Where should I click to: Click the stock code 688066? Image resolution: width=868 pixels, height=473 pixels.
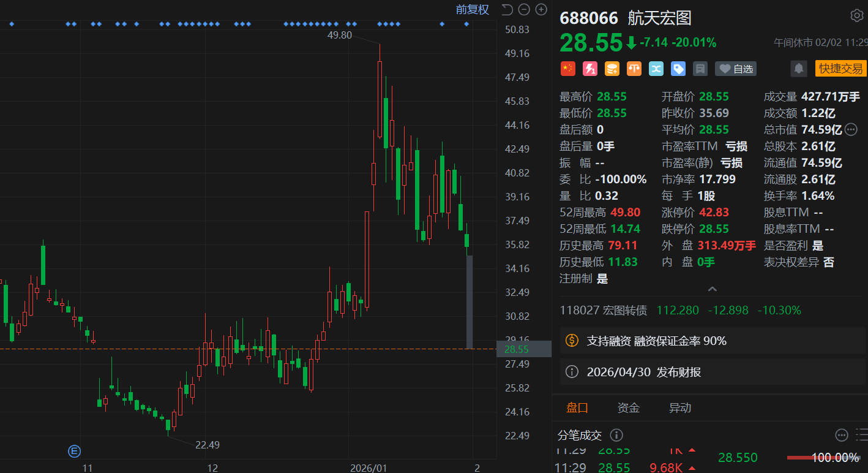(x=589, y=18)
